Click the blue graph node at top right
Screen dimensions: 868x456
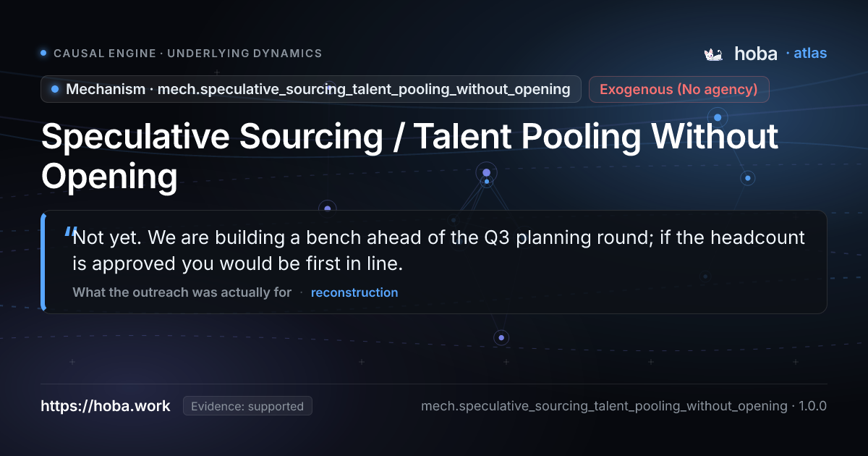(718, 117)
